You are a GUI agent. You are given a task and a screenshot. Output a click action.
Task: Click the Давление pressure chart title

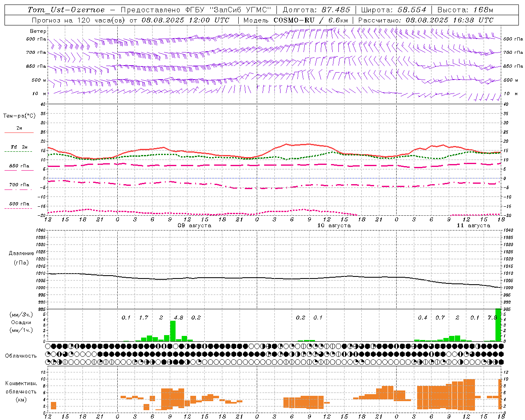[21, 253]
